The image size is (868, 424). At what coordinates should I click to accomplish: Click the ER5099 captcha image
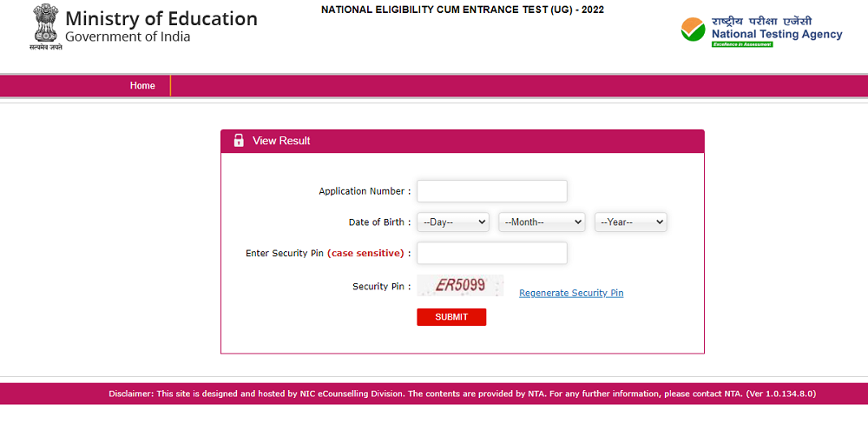[x=460, y=285]
